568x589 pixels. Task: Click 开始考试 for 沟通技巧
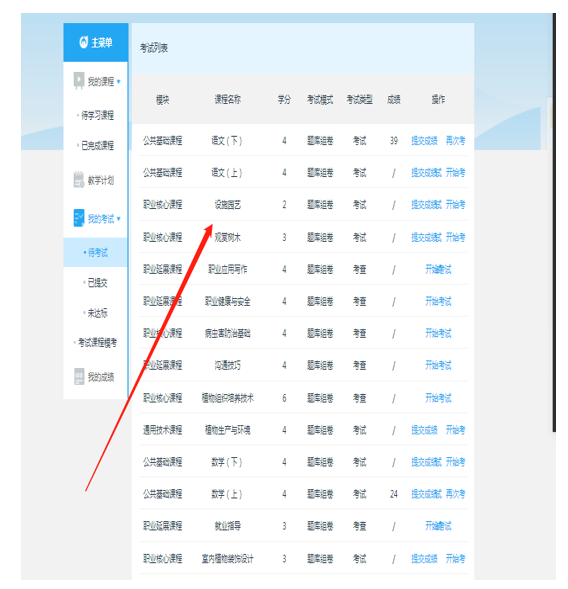click(x=438, y=365)
